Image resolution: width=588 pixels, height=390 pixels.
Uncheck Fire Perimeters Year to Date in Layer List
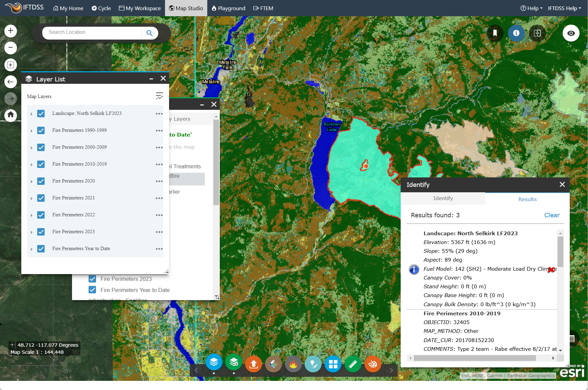pos(41,249)
